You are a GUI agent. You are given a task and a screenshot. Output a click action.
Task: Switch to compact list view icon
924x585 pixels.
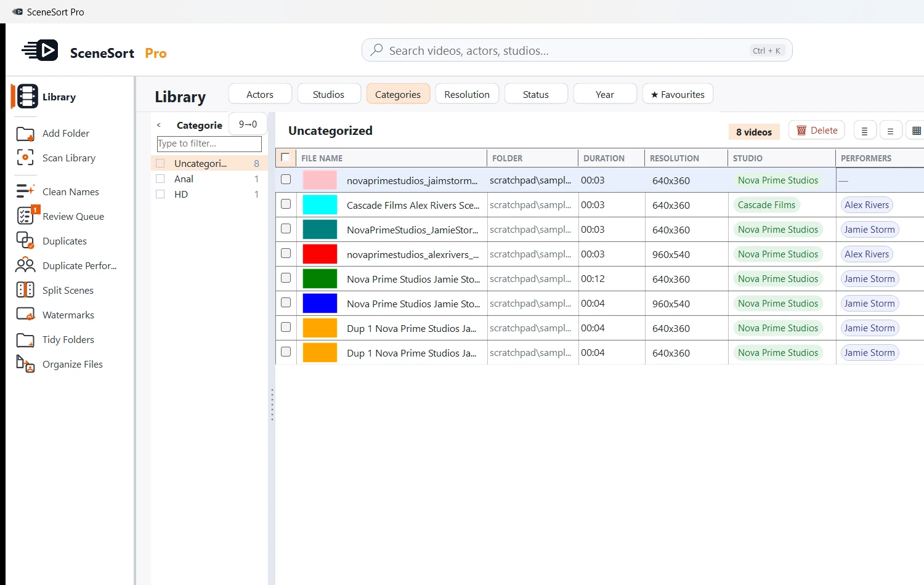tap(890, 131)
